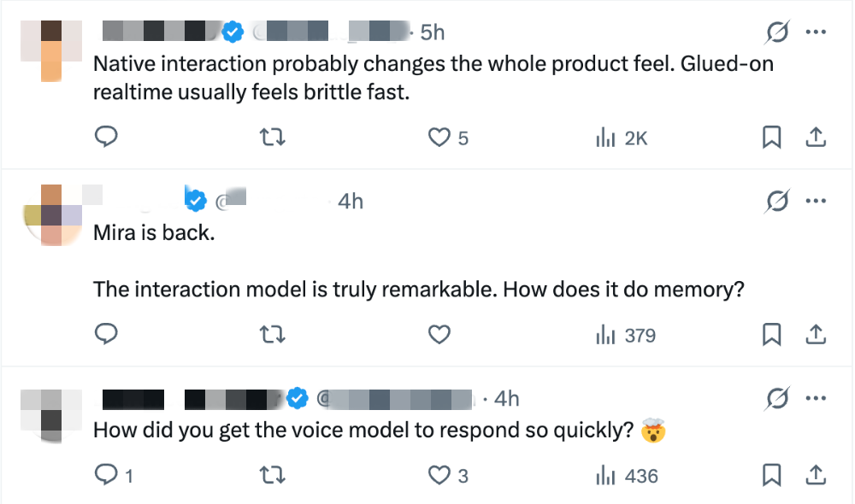Repost the 'Mira is back' tweet
Screen dimensions: 855x504
coord(272,334)
